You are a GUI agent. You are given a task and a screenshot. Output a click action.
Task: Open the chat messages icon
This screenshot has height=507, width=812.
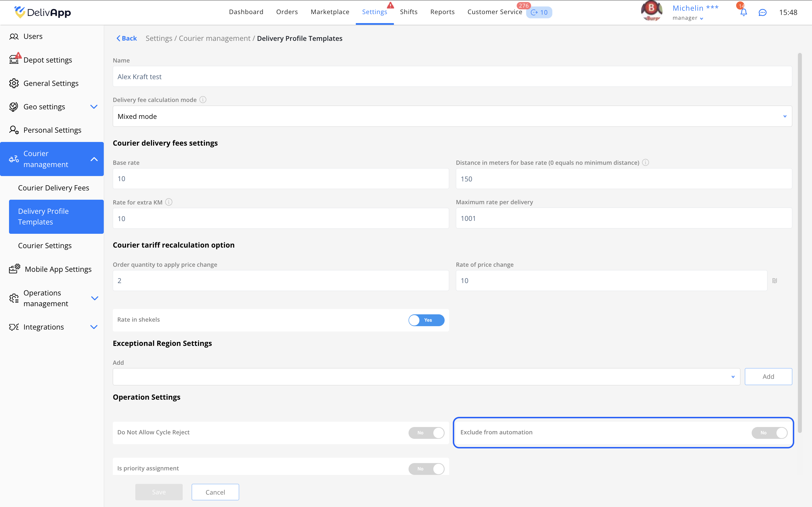pos(762,12)
